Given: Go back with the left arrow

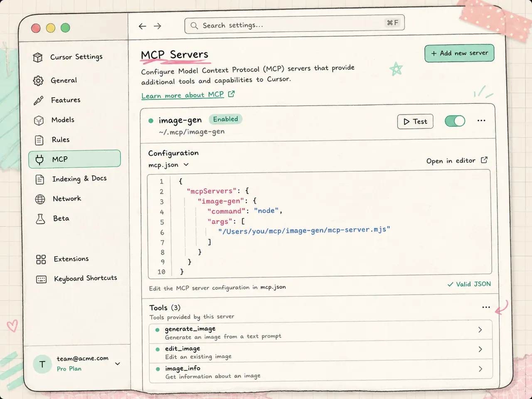Looking at the screenshot, I should (143, 26).
